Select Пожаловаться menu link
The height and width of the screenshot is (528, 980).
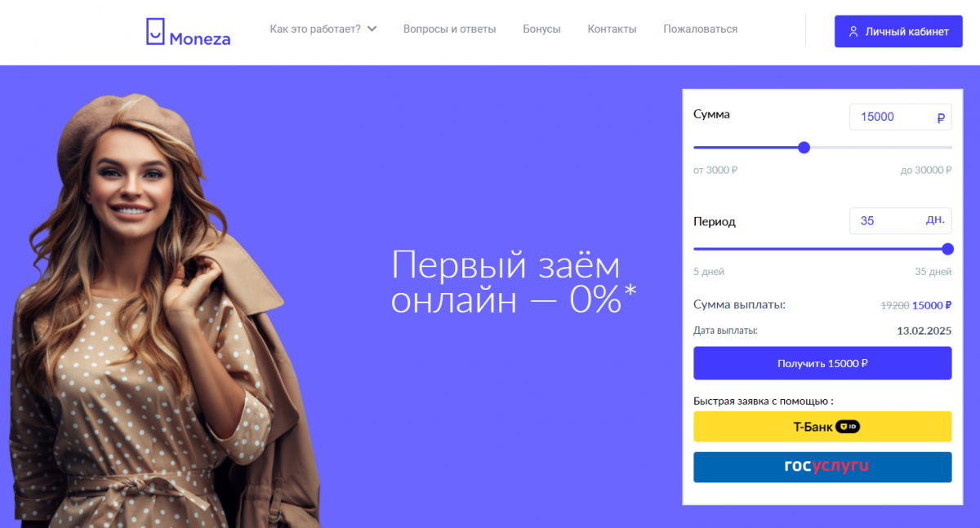coord(700,29)
